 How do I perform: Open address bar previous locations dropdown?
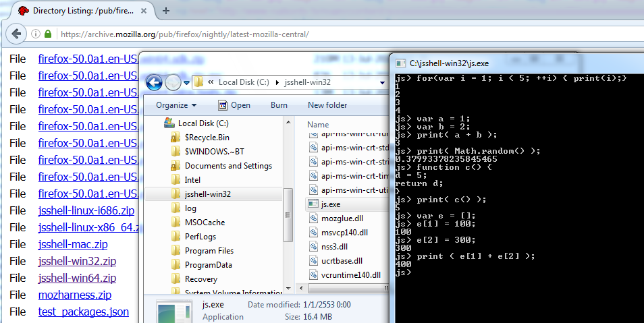point(382,82)
